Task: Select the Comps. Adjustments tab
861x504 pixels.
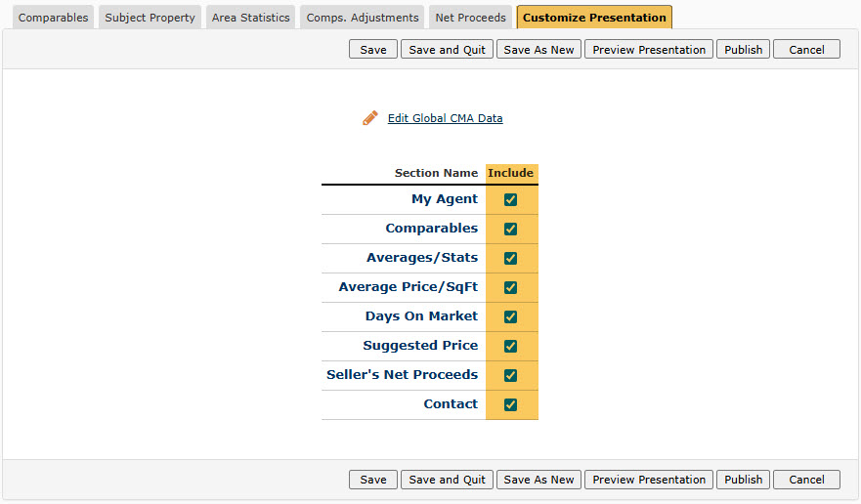Action: click(x=363, y=18)
